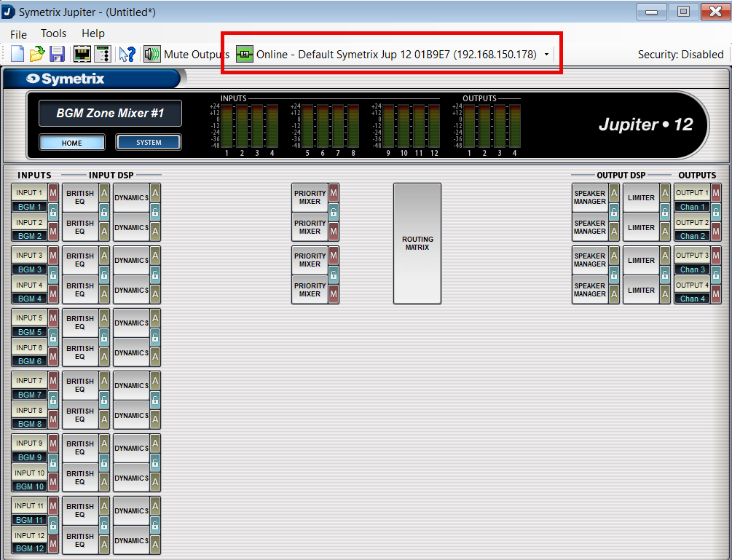This screenshot has width=732, height=560.
Task: Toggle the lock icon between Input 7 and Input 8
Action: [x=53, y=400]
